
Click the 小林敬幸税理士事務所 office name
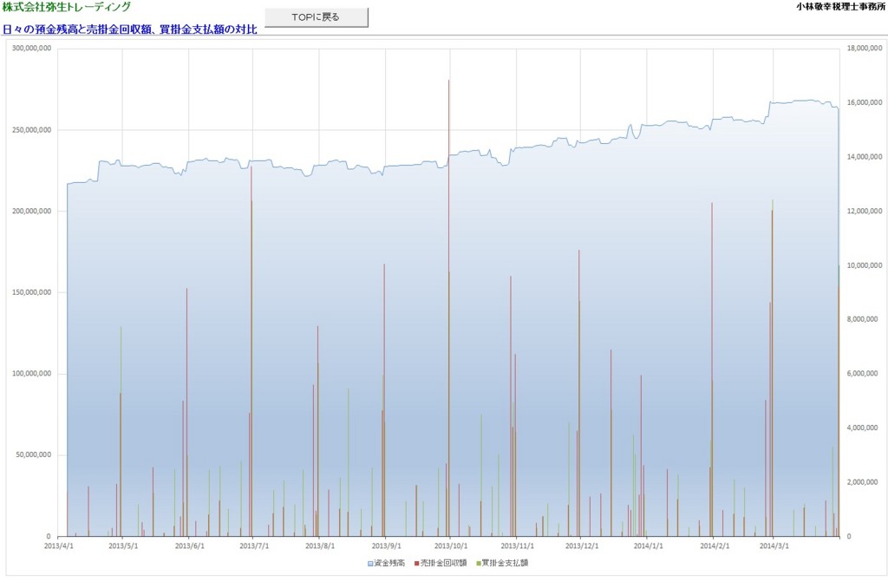click(840, 7)
